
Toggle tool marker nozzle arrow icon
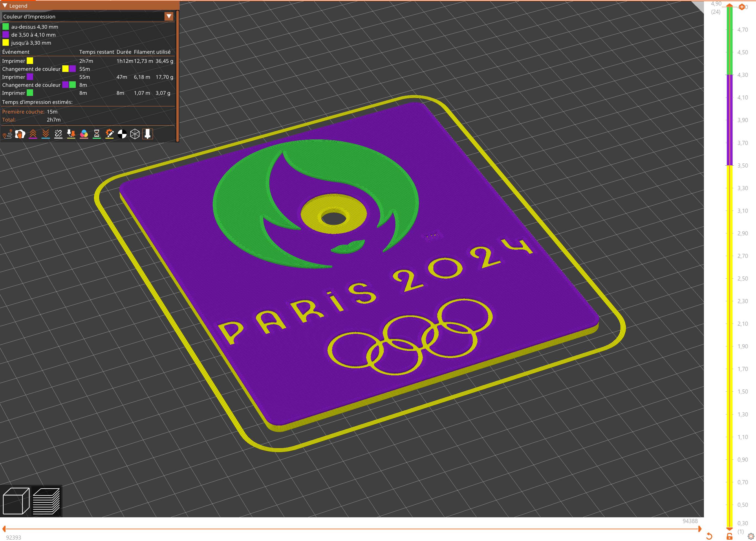pyautogui.click(x=148, y=134)
